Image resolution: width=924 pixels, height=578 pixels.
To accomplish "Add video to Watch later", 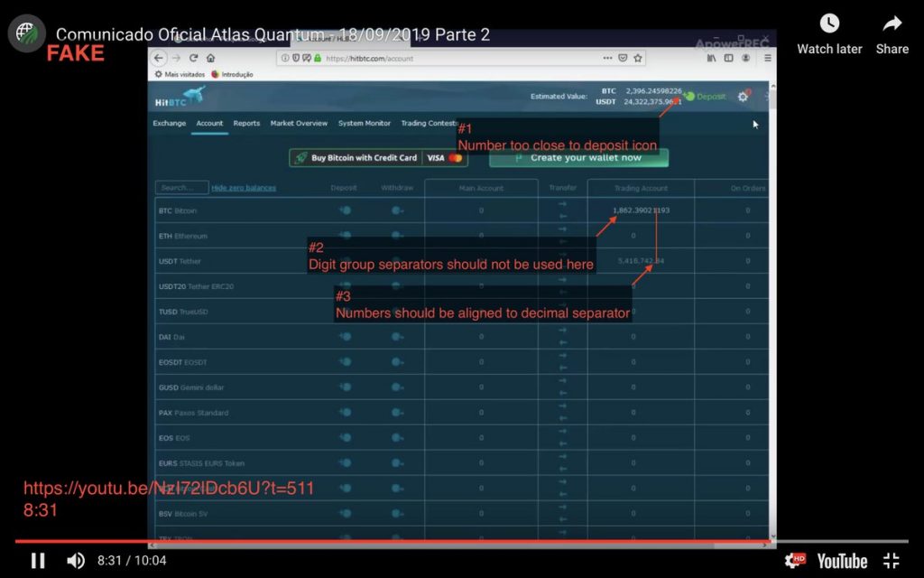I will pos(829,34).
